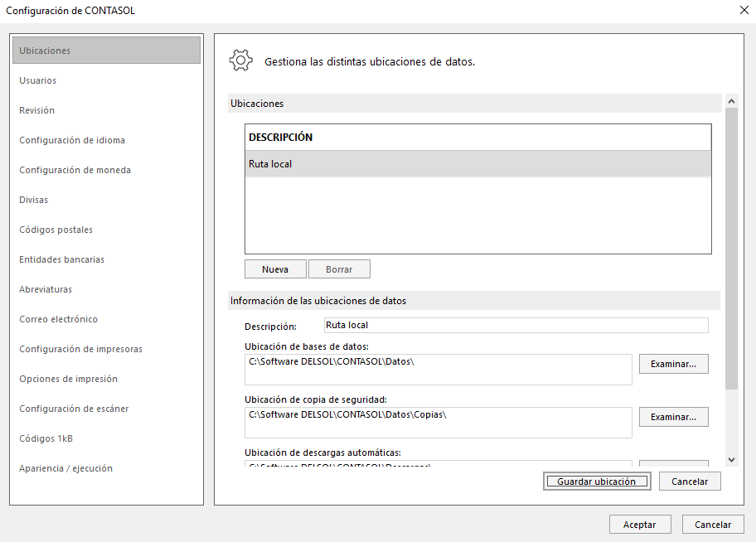Open the Abreviaturas section
The image size is (756, 542).
click(46, 289)
